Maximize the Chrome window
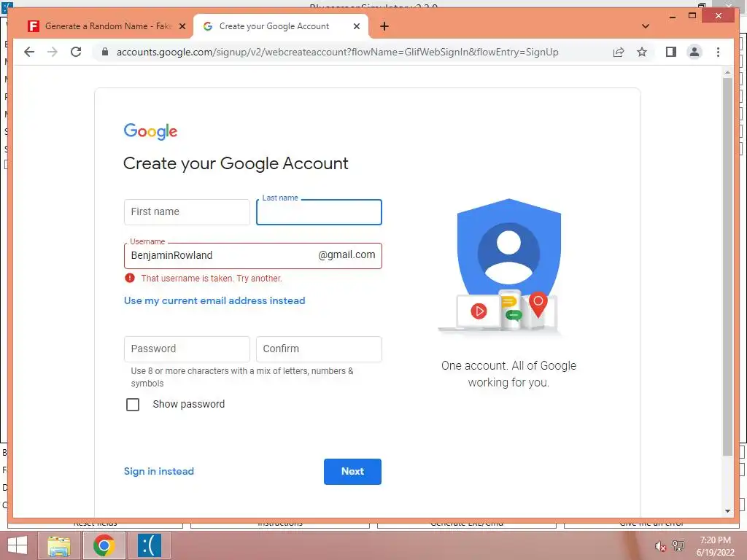This screenshot has height=560, width=747. click(692, 16)
